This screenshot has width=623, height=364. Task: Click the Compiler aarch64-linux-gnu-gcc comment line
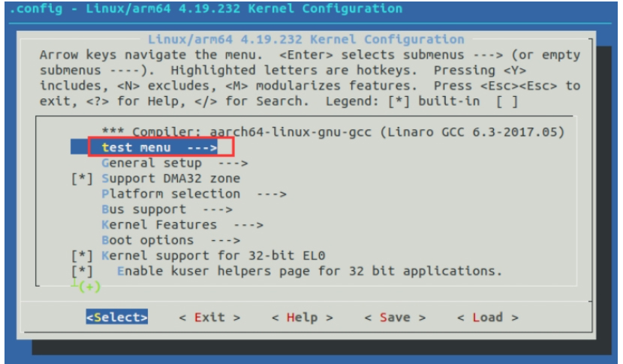(333, 132)
